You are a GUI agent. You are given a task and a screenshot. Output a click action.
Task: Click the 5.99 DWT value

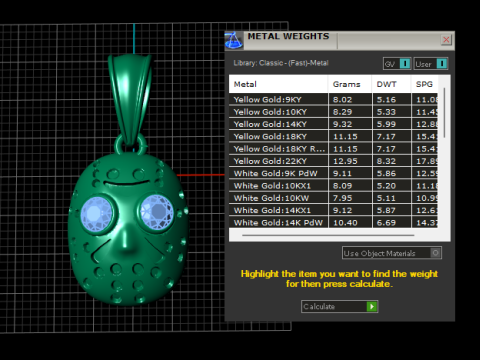point(386,124)
